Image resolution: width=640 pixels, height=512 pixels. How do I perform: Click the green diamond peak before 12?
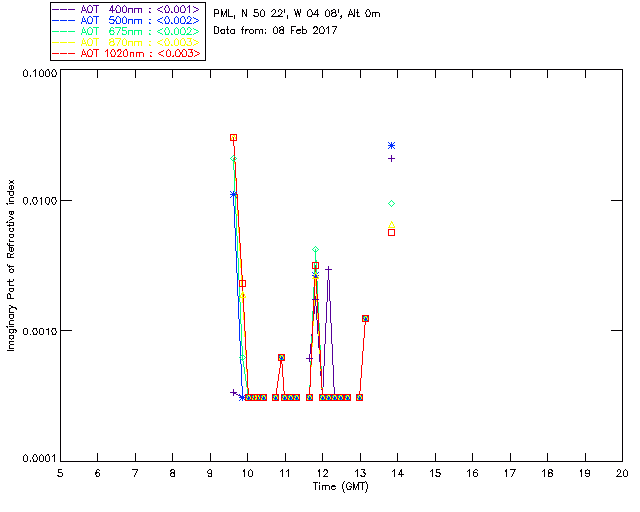click(315, 249)
